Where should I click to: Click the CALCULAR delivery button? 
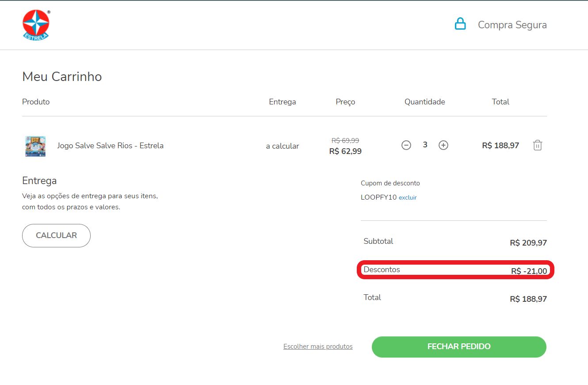56,235
